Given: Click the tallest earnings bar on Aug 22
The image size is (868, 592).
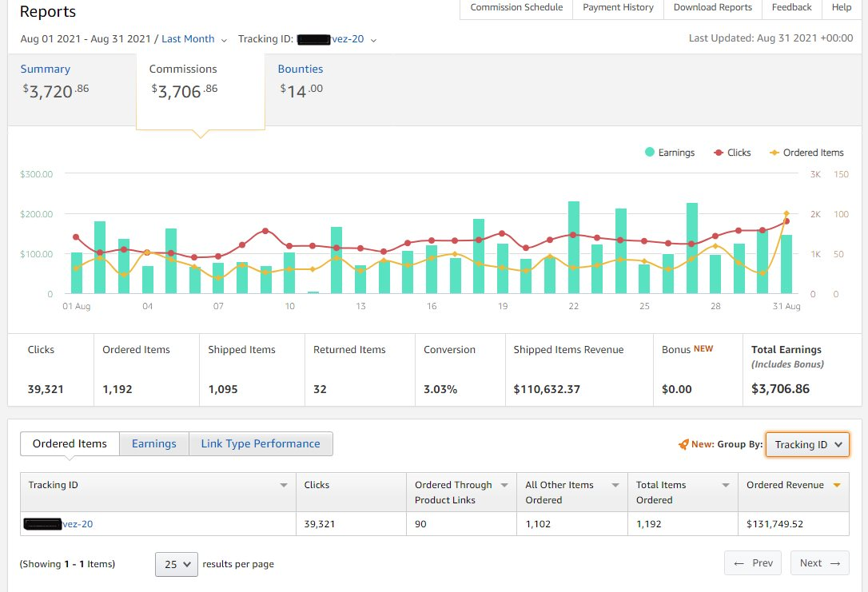Looking at the screenshot, I should point(574,248).
